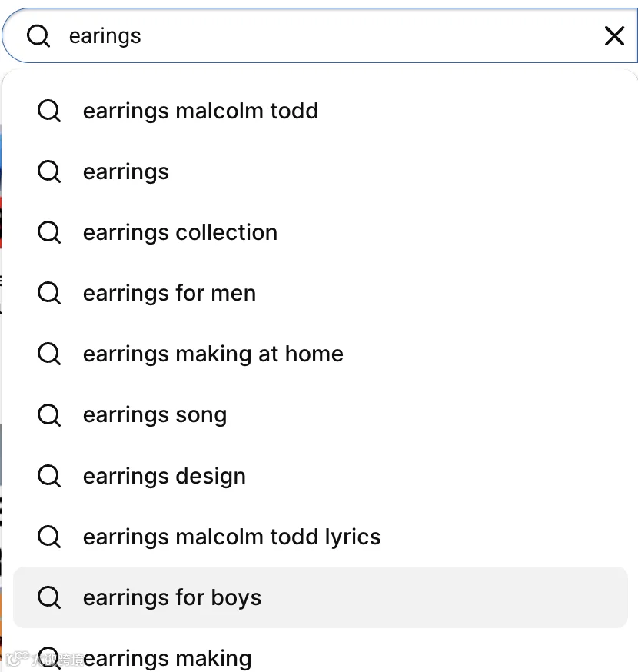Screen dimensions: 638x672
Task: Select 'earrings design' suggestion
Action: [321, 476]
